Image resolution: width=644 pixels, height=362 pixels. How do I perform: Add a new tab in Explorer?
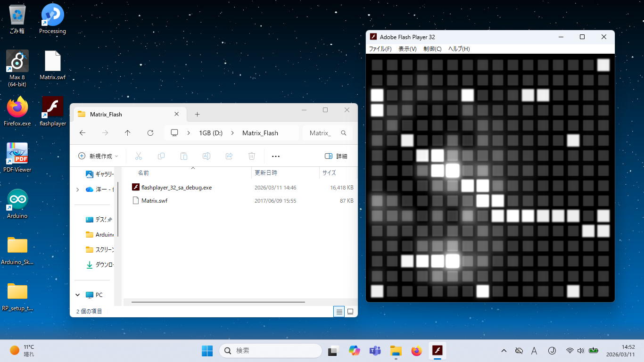(x=197, y=114)
